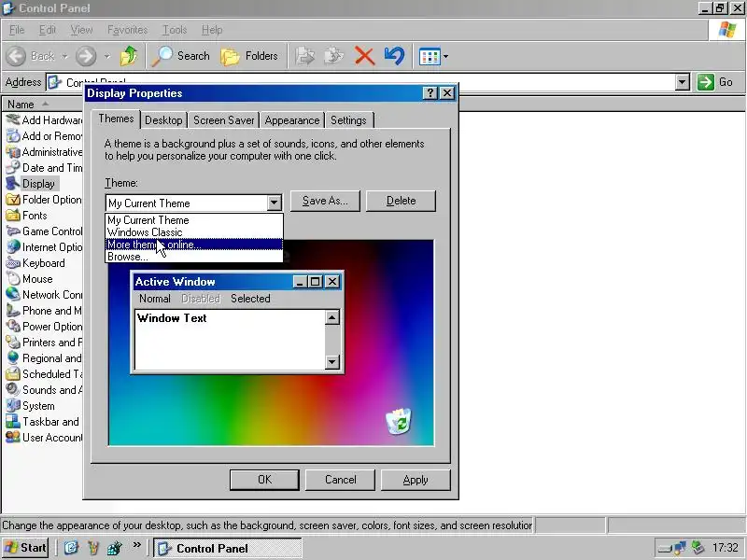Open the Address bar dropdown arrow
747x560 pixels.
pyautogui.click(x=683, y=82)
